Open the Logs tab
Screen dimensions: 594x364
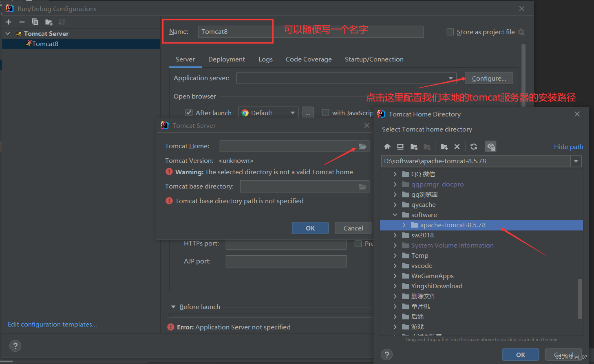tap(265, 59)
